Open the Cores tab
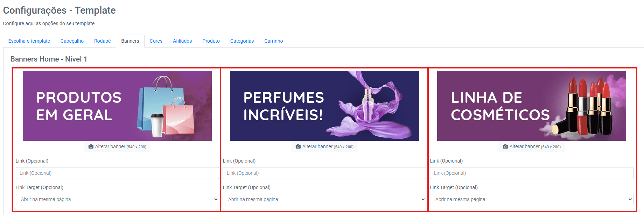The width and height of the screenshot is (644, 215). (156, 41)
